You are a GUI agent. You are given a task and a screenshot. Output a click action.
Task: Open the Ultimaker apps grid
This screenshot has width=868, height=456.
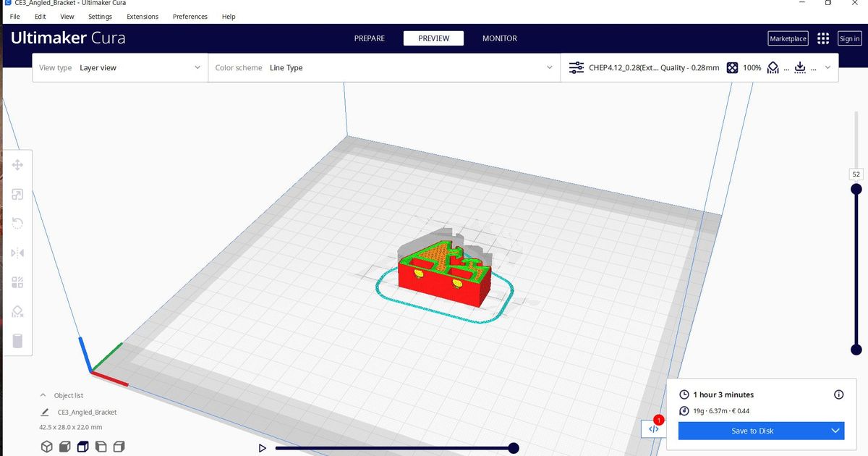coord(823,38)
